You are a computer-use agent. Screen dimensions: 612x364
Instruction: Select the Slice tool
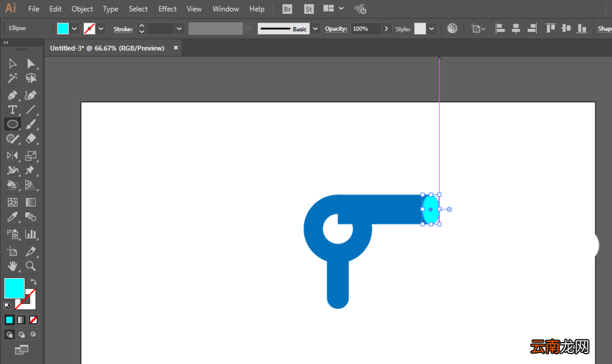coord(31,251)
